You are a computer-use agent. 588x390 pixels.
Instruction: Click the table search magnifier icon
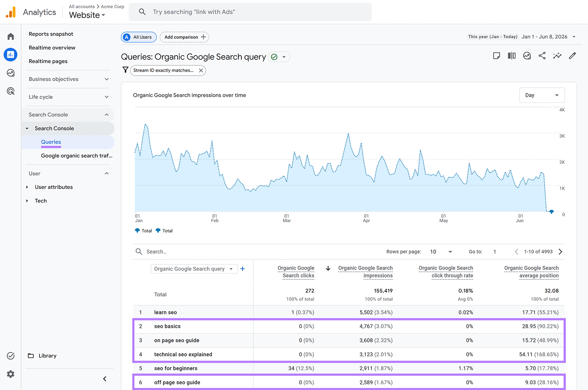[139, 252]
